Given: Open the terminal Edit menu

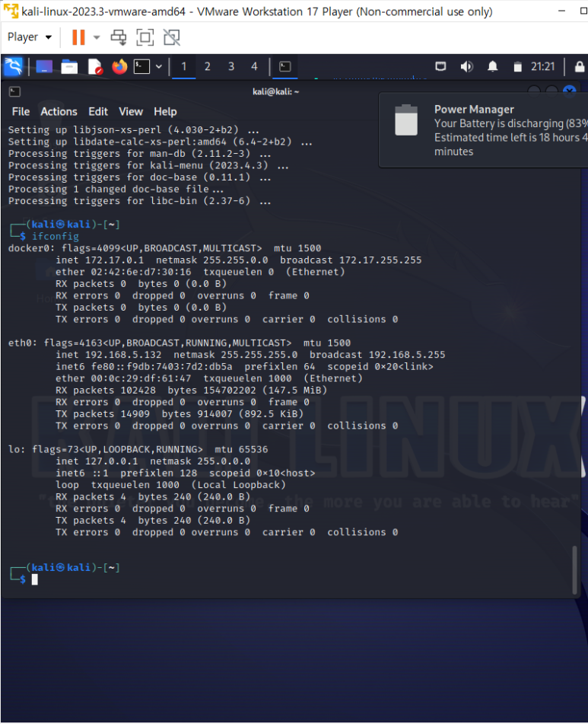Looking at the screenshot, I should click(98, 112).
